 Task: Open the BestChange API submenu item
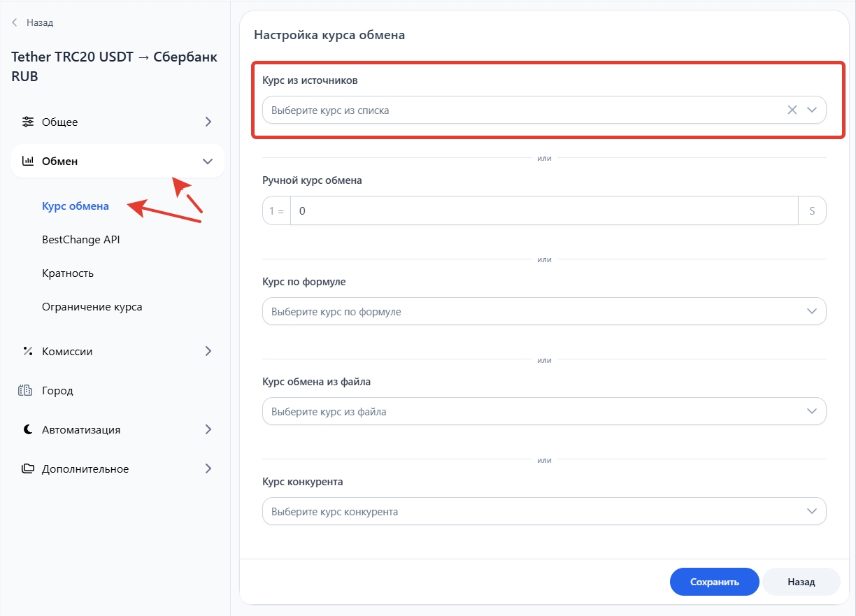(x=81, y=240)
